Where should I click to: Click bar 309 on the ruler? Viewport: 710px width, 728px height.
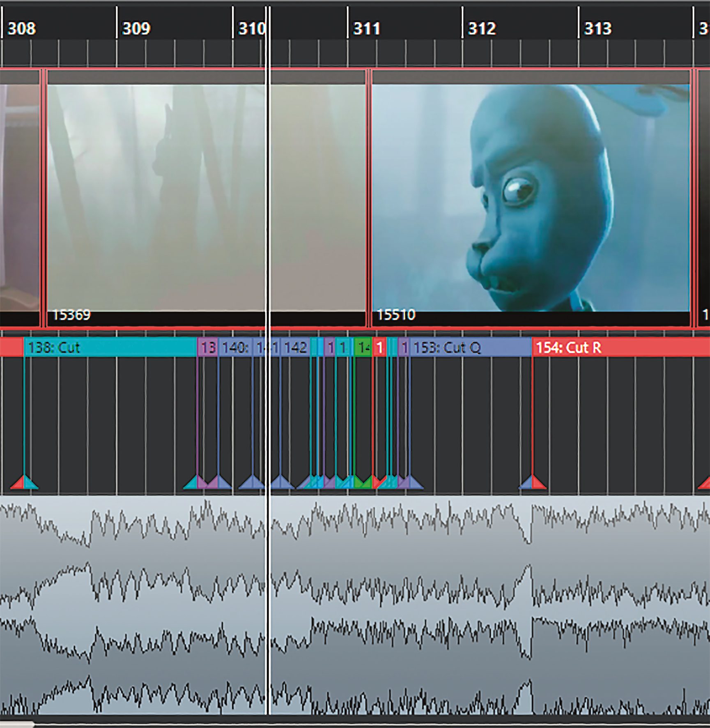136,28
